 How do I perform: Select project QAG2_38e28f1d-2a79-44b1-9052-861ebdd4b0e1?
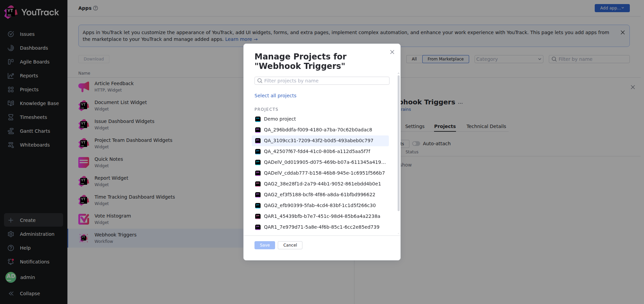point(320,184)
